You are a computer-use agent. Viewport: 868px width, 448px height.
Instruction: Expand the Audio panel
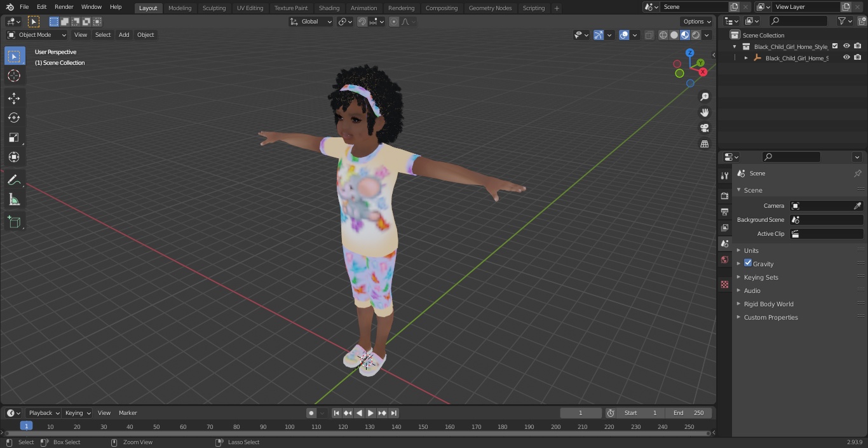pos(752,290)
